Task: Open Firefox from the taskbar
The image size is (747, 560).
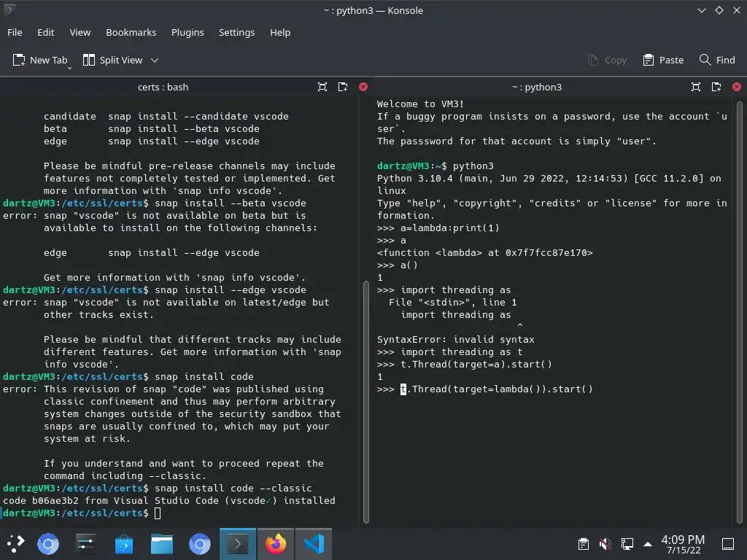Action: [275, 544]
